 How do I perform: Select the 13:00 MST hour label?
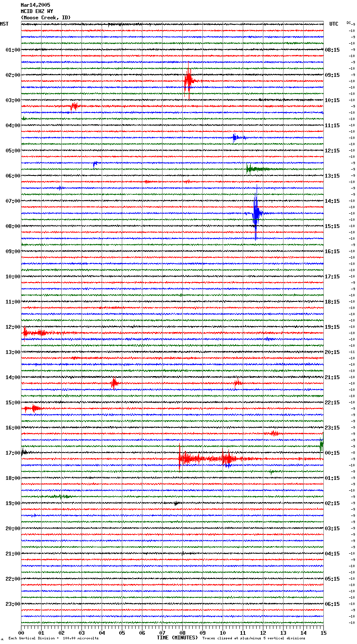pos(13,352)
